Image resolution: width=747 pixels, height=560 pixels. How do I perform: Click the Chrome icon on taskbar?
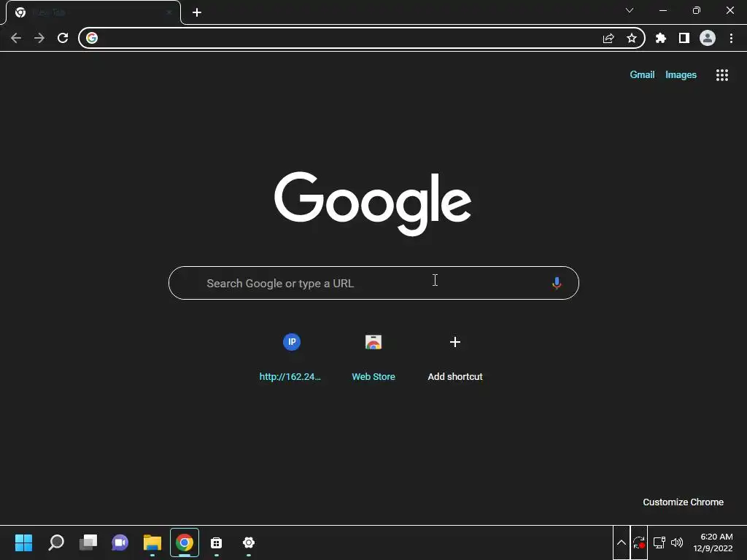[185, 542]
